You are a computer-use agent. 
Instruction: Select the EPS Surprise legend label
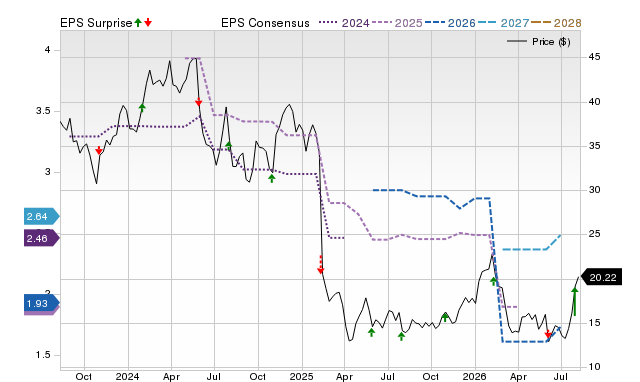pos(96,23)
